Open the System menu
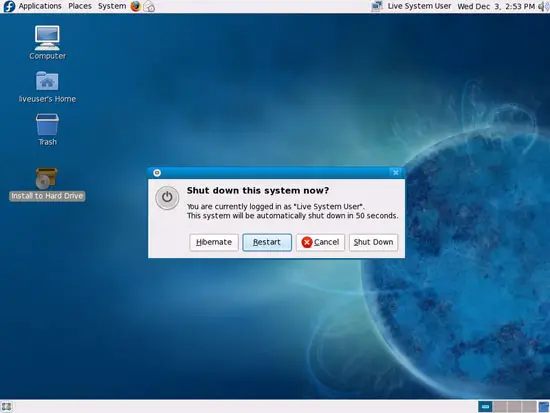This screenshot has width=550, height=413. (x=112, y=6)
